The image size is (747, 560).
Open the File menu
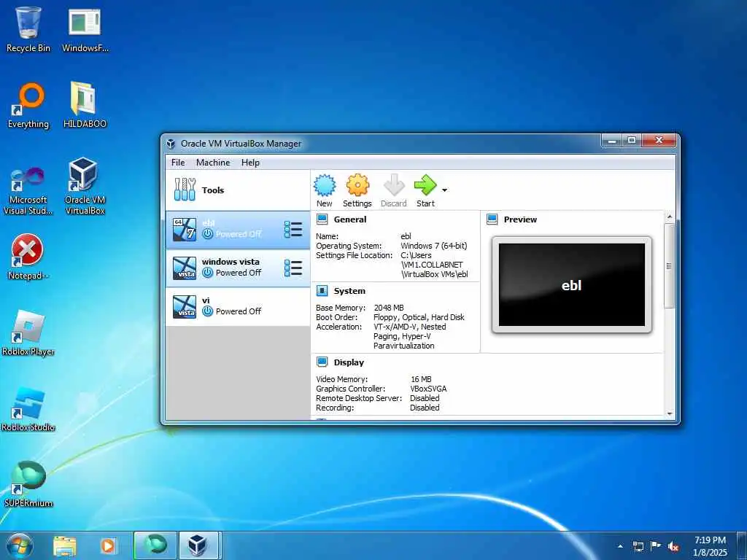click(x=178, y=163)
